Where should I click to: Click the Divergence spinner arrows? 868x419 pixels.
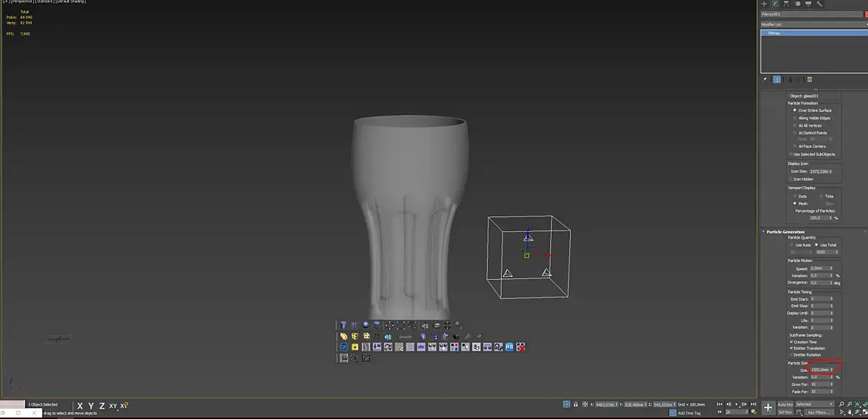831,283
